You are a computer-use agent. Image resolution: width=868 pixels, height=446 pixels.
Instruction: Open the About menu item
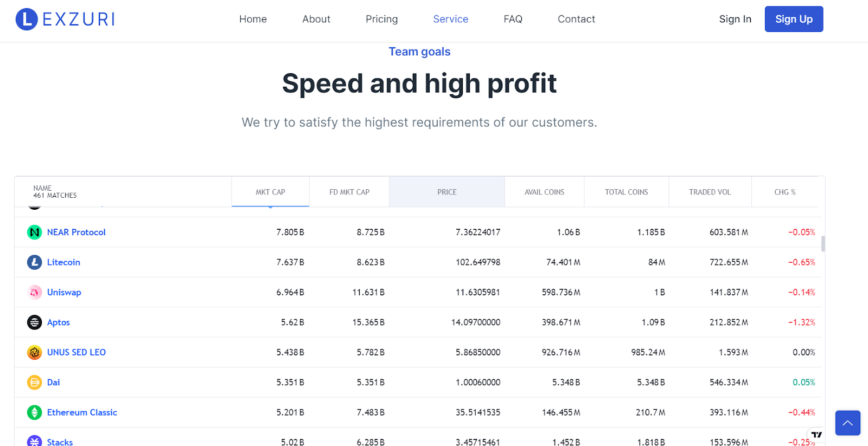pos(316,19)
